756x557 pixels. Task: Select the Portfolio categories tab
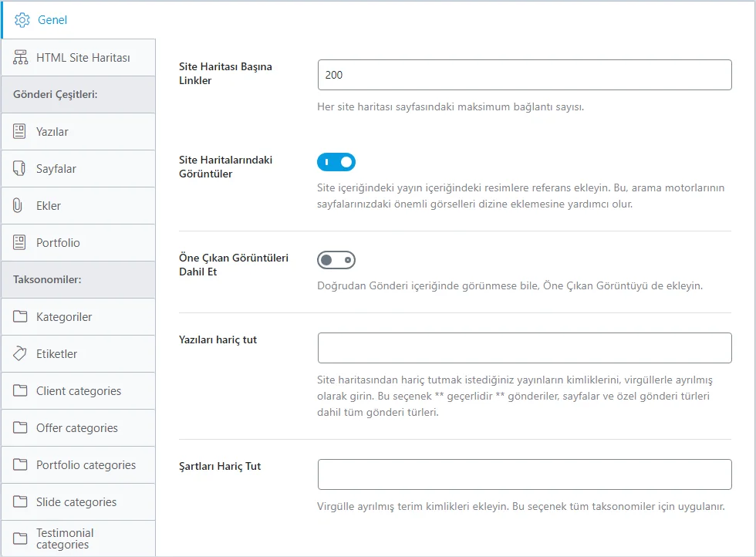[78, 465]
